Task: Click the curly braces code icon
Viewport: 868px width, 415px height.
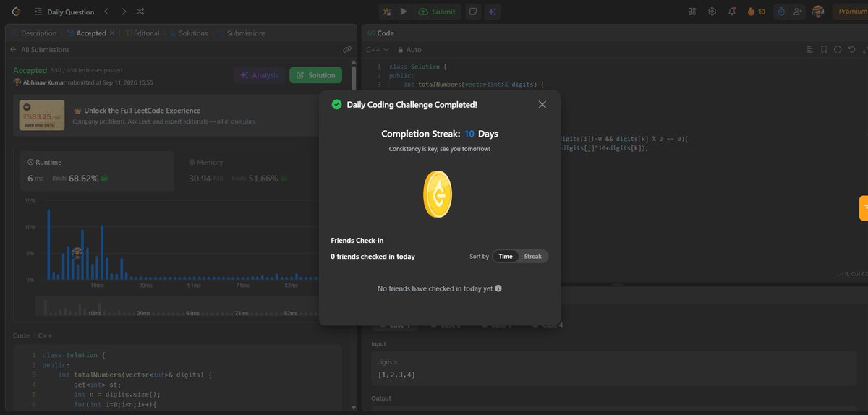Action: [838, 50]
